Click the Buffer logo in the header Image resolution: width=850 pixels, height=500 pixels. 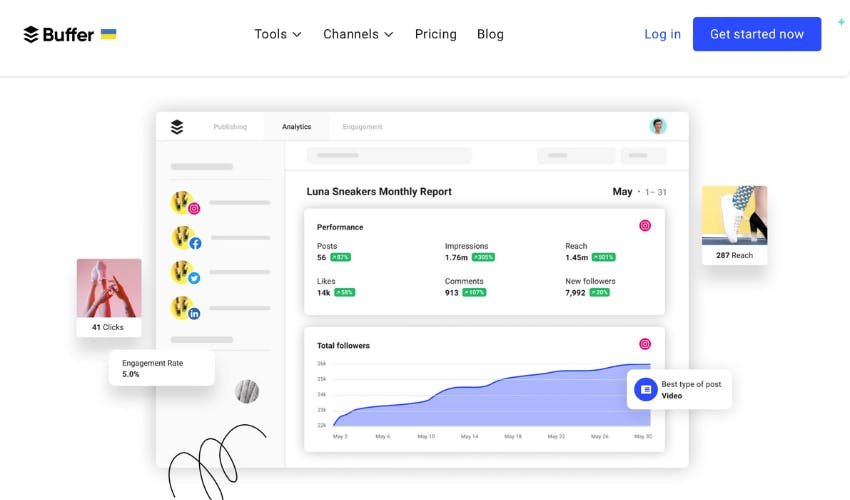[x=59, y=34]
